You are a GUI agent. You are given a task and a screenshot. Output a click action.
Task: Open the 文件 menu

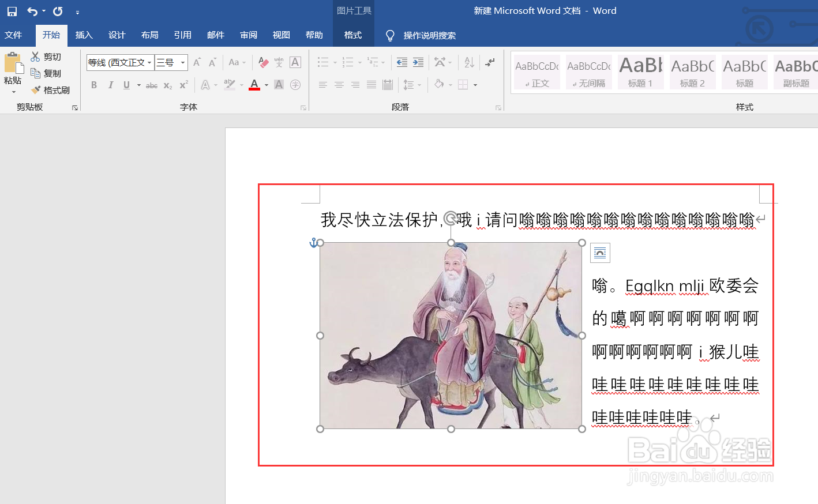[13, 35]
